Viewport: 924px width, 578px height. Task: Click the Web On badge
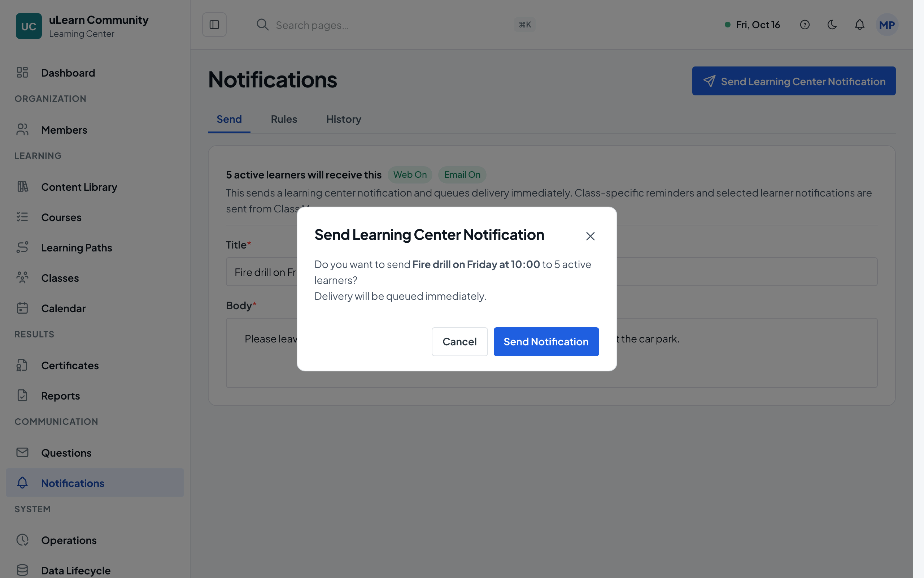410,175
